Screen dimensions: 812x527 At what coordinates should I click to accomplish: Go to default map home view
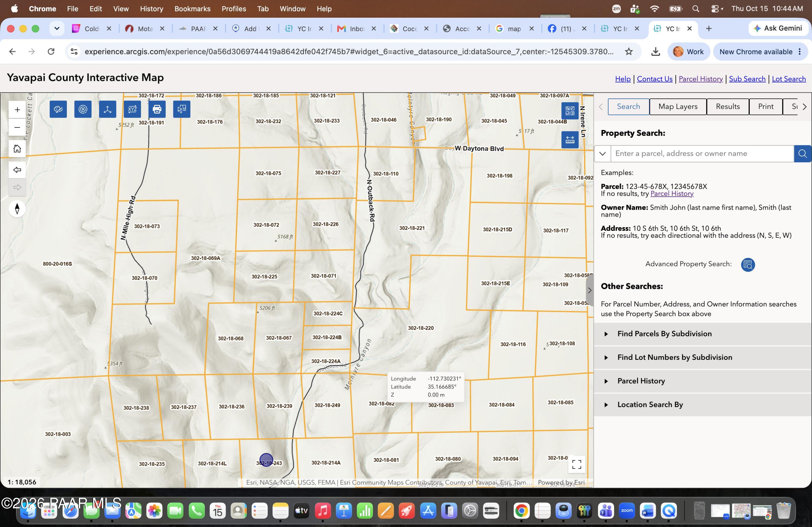[17, 149]
